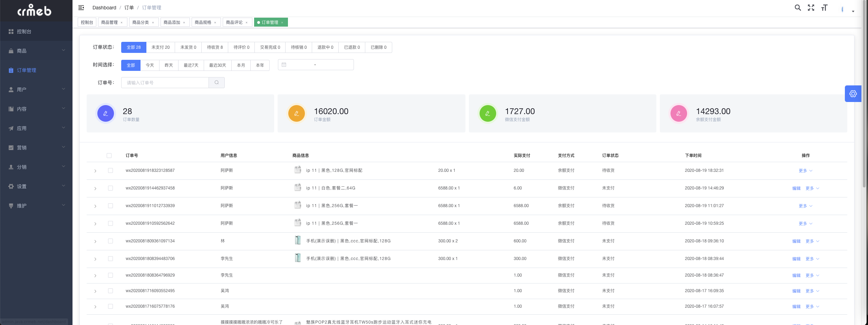
Task: Open 更多 dropdown for order wx2020081716075778176
Action: point(812,306)
